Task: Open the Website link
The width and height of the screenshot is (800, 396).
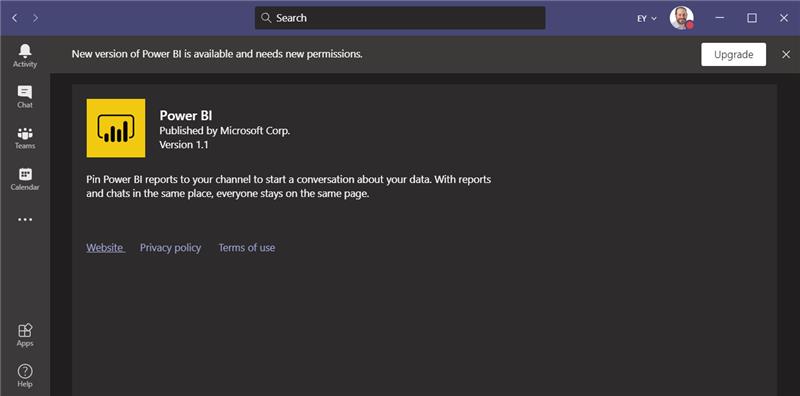Action: [105, 248]
